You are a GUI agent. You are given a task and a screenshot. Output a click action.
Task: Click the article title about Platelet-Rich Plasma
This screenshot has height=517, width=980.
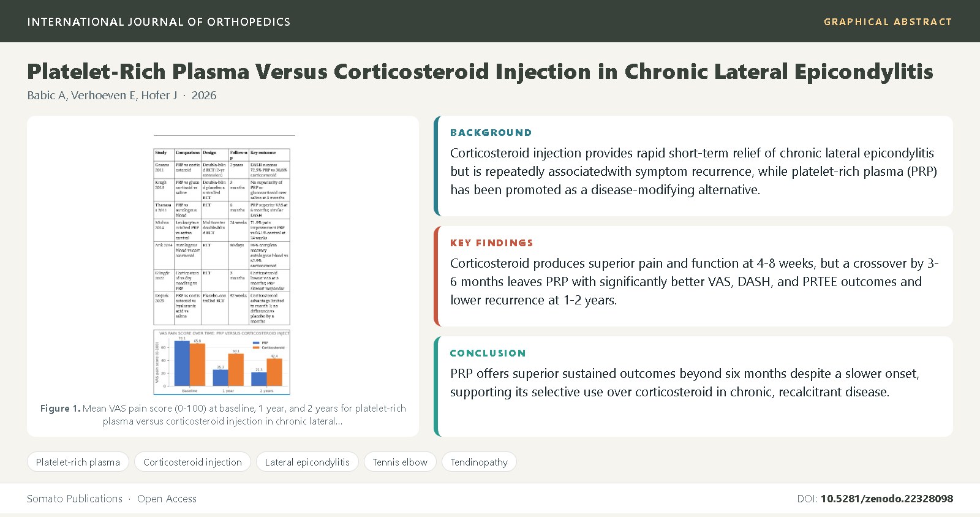coord(480,72)
